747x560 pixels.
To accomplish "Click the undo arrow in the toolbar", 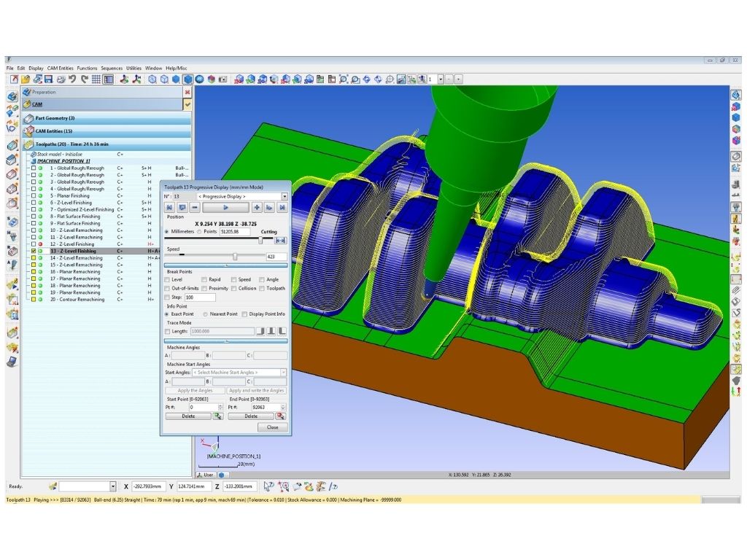I will (x=73, y=79).
